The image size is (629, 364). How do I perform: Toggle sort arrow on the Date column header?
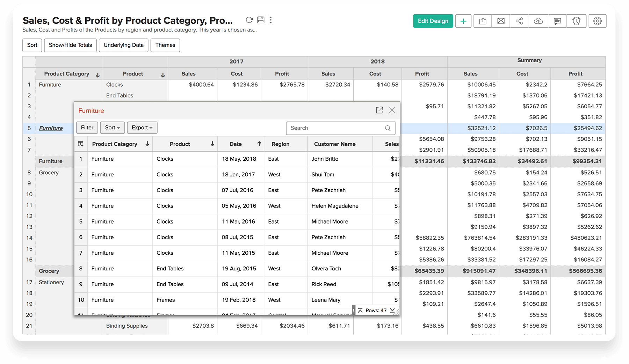[259, 144]
